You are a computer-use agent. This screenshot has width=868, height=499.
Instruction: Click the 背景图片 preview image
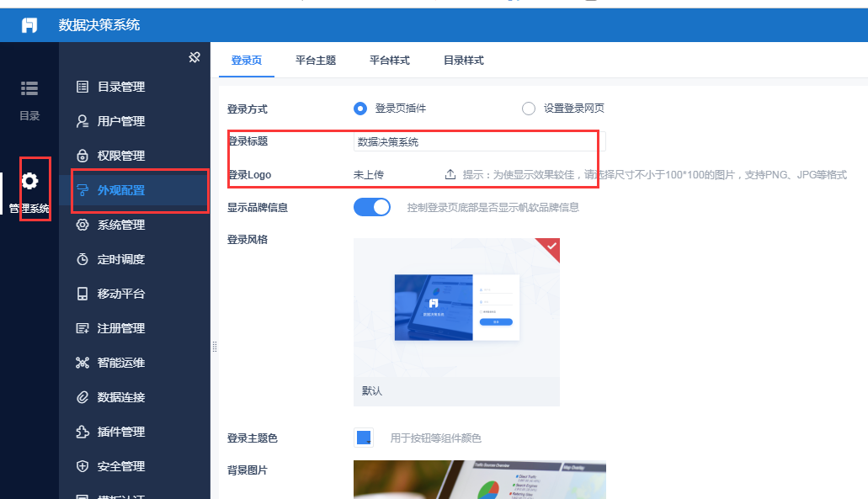[x=479, y=480]
